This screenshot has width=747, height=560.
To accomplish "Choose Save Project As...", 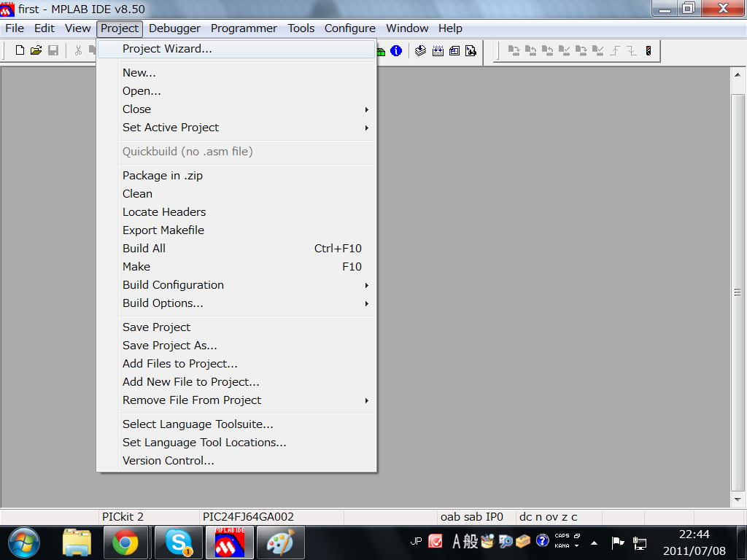I will (236, 345).
